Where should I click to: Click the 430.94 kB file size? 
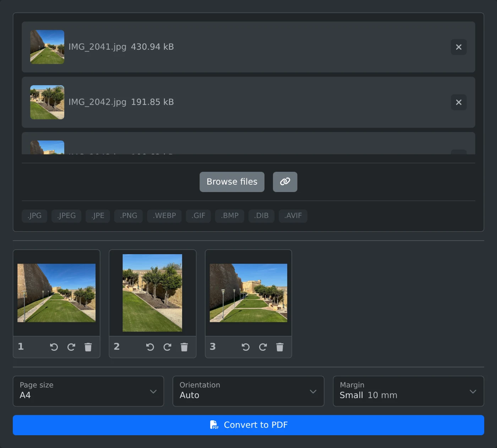[152, 47]
